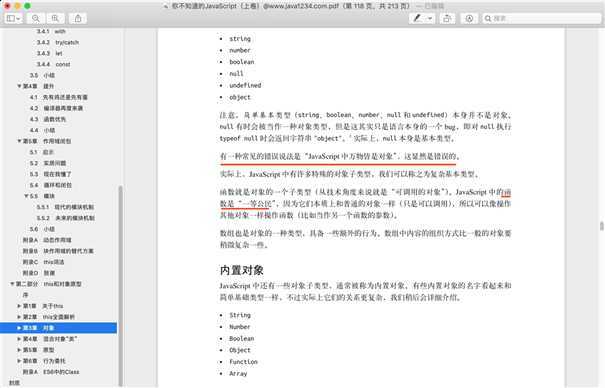Go to section 4.1 in outline
Image resolution: width=605 pixels, height=388 pixels.
[59, 97]
